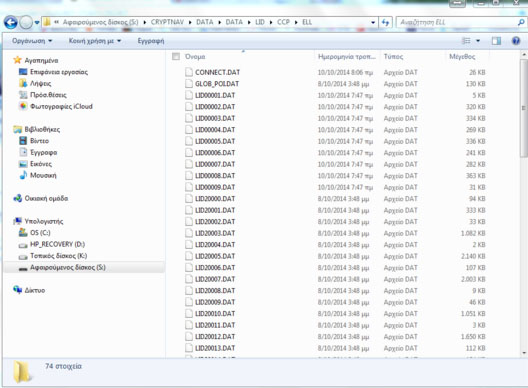Select file name LID20007.DAT
The height and width of the screenshot is (388, 528).
pyautogui.click(x=215, y=279)
